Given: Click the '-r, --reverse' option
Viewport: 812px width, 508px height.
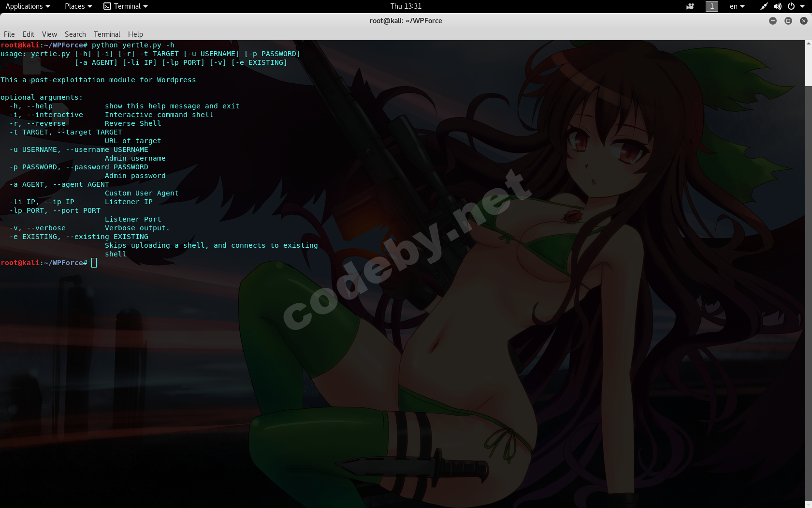Looking at the screenshot, I should tap(37, 123).
